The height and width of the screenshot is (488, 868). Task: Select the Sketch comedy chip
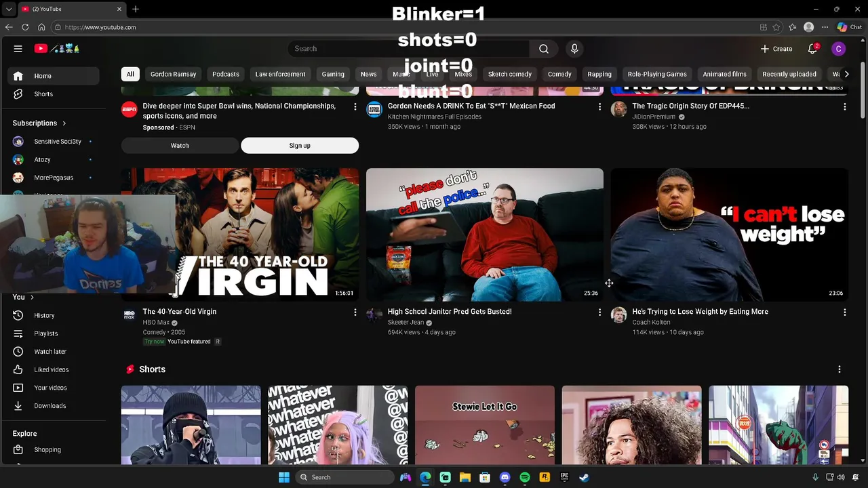[510, 74]
